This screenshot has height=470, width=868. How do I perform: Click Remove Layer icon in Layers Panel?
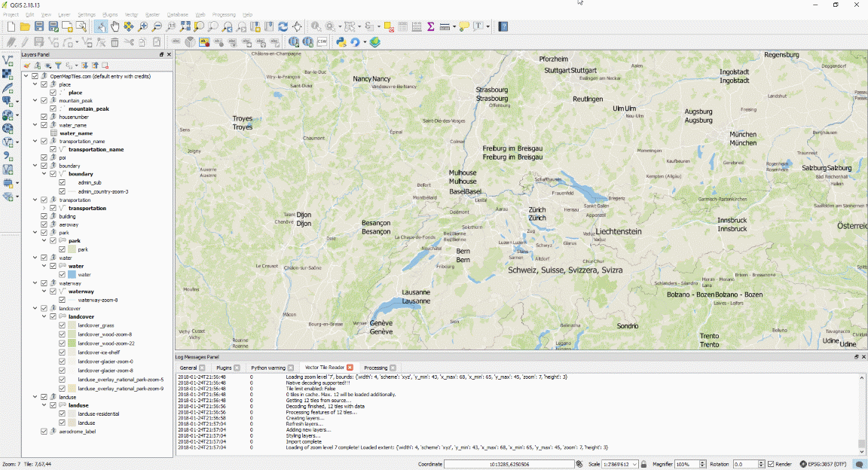pos(105,66)
